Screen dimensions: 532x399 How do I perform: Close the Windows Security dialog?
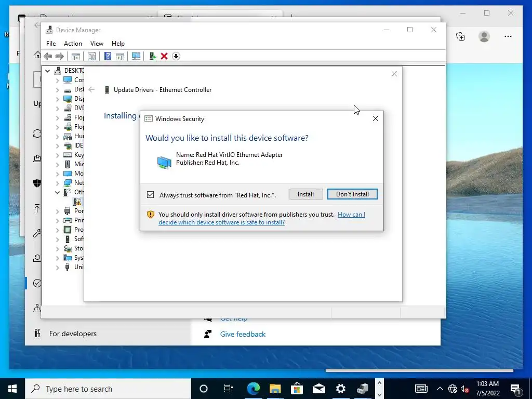click(x=375, y=118)
